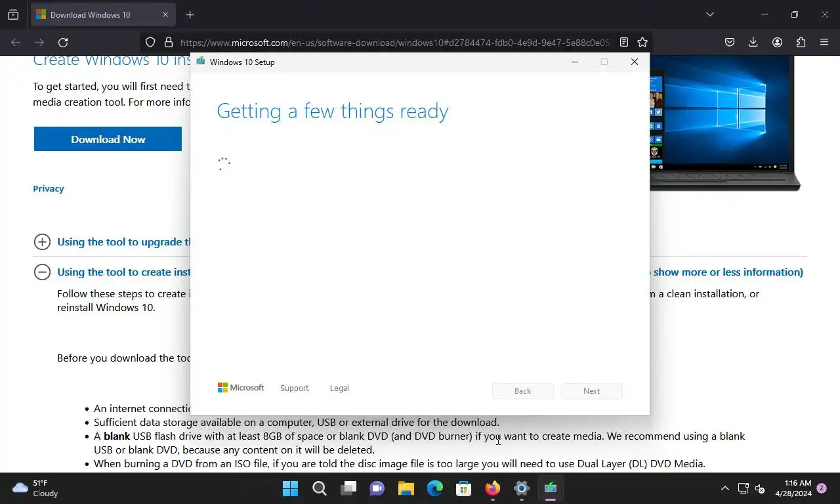Launch Microsoft Edge from the taskbar
This screenshot has height=504, width=840.
click(434, 488)
